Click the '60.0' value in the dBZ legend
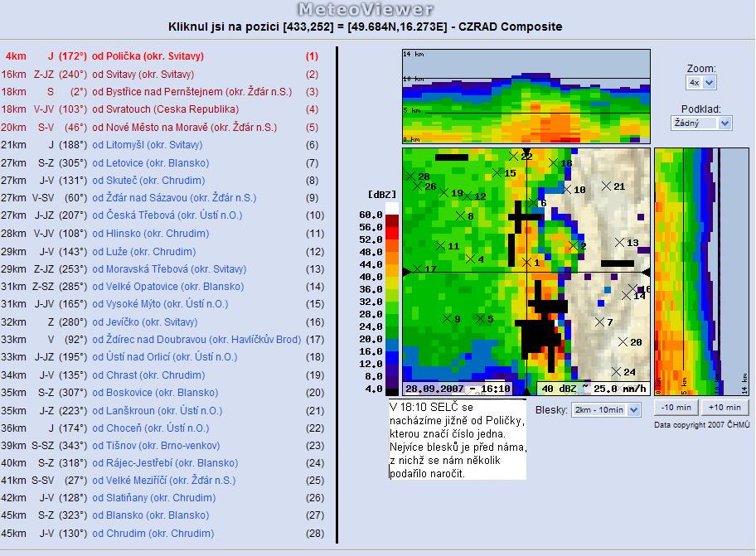756x556 pixels. 371,215
